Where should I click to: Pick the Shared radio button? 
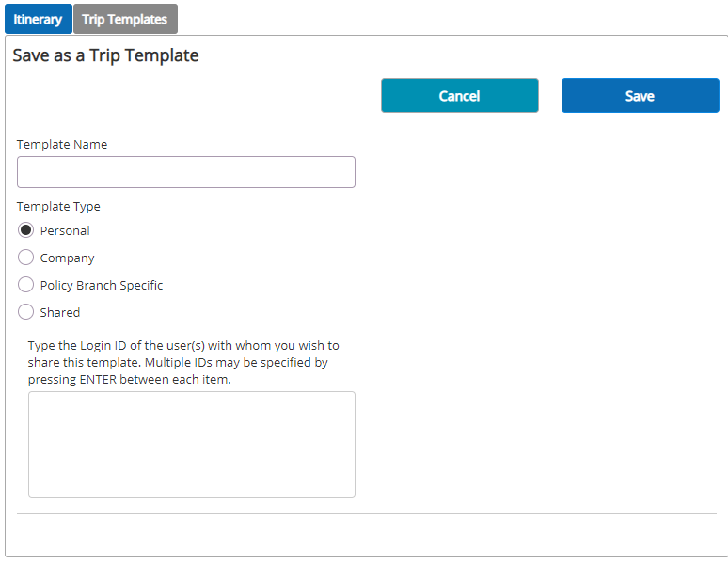25,312
